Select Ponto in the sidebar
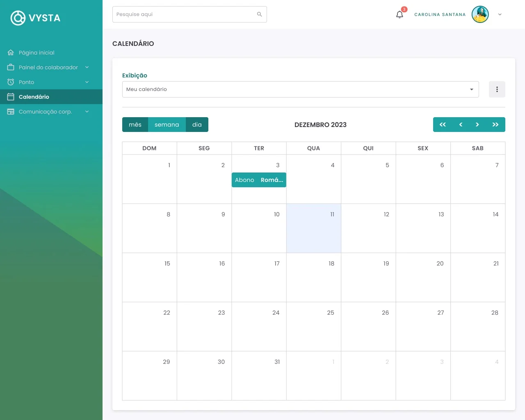525x420 pixels. click(x=51, y=82)
